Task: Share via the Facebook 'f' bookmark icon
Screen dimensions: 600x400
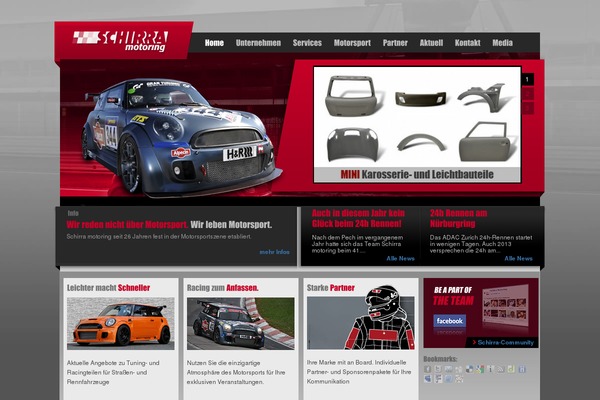Action: click(x=427, y=369)
